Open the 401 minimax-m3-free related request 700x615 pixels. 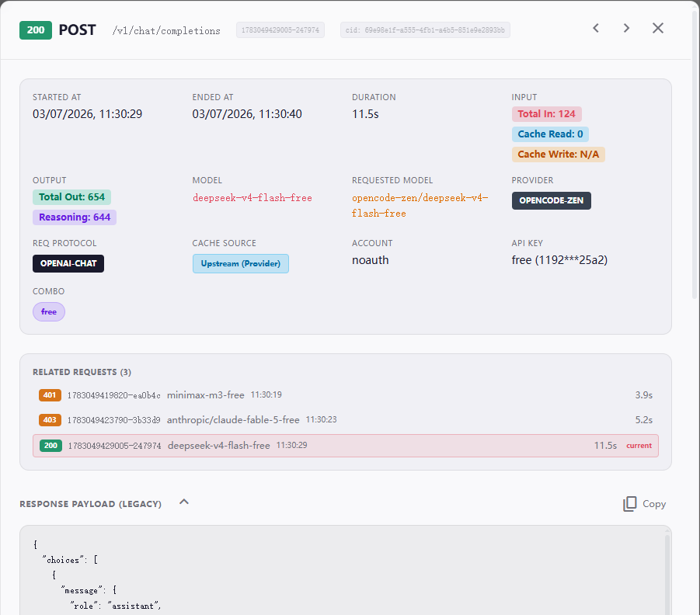pyautogui.click(x=346, y=395)
